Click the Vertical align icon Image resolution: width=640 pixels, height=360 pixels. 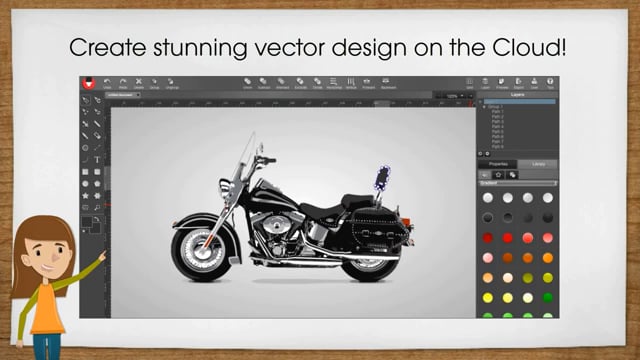point(351,83)
